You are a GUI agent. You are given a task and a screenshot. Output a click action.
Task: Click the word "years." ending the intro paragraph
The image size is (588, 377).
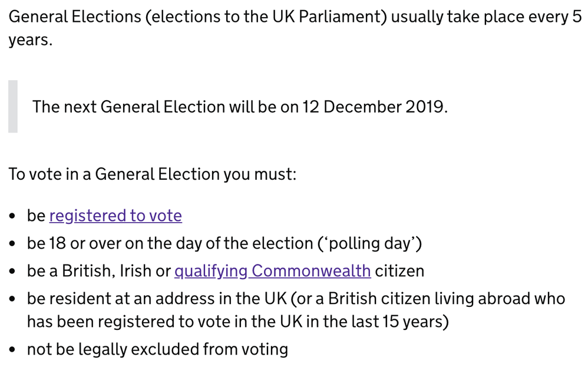(x=30, y=41)
